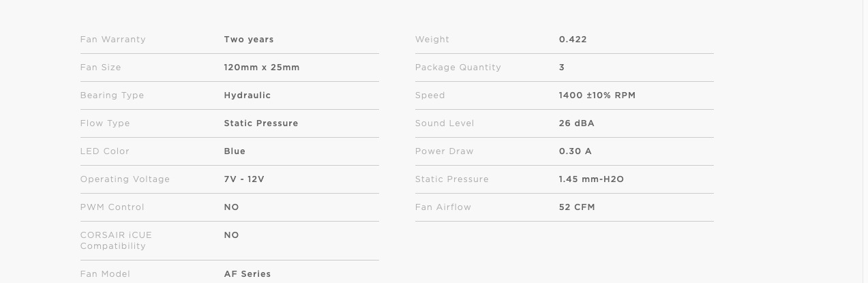Select the 7V - 12V voltage value
Image resolution: width=868 pixels, height=283 pixels.
pos(244,179)
